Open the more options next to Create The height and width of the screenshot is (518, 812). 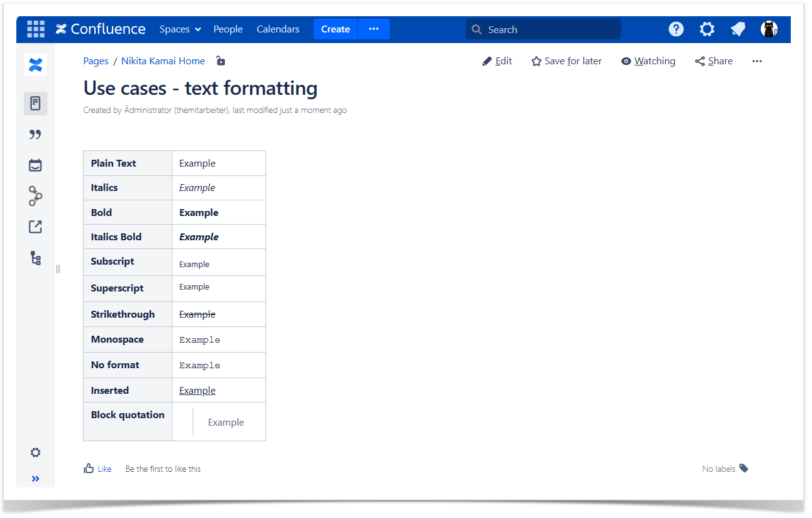click(x=374, y=29)
